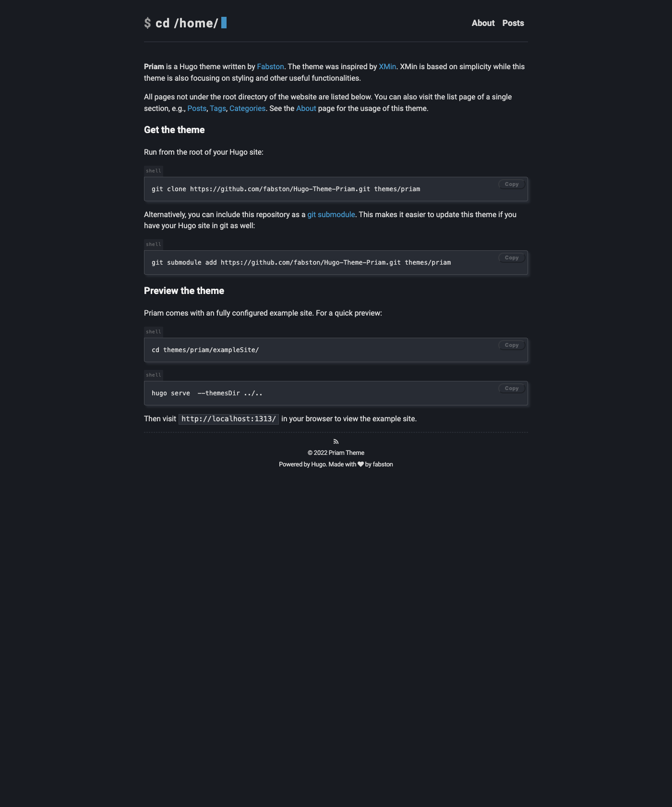Select the http://localhost:1313/ inline code text
Viewport: 672px width, 807px height.
tap(229, 418)
